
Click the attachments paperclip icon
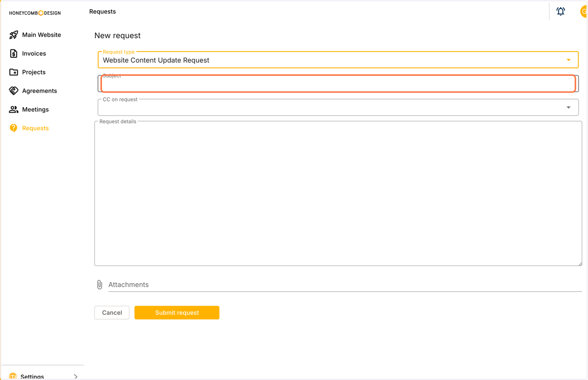[99, 285]
